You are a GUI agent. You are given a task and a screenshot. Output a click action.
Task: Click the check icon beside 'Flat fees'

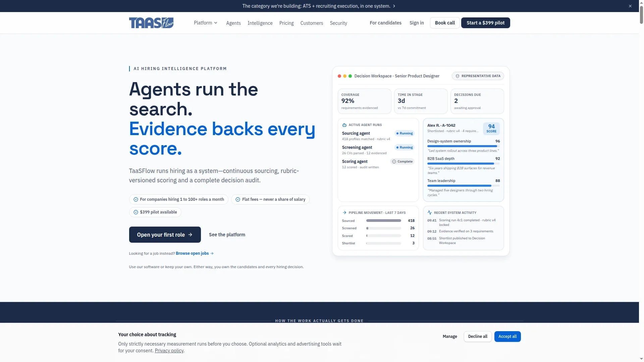coord(238,199)
